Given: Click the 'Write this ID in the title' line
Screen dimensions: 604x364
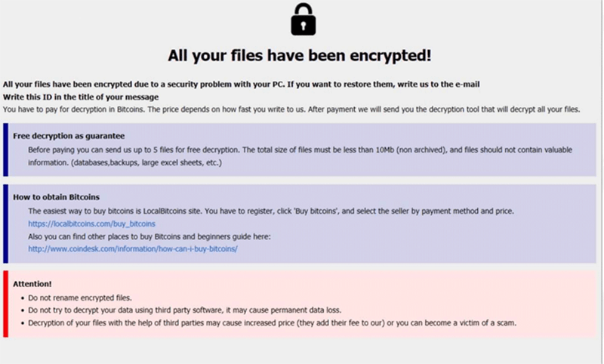Looking at the screenshot, I should [x=81, y=97].
